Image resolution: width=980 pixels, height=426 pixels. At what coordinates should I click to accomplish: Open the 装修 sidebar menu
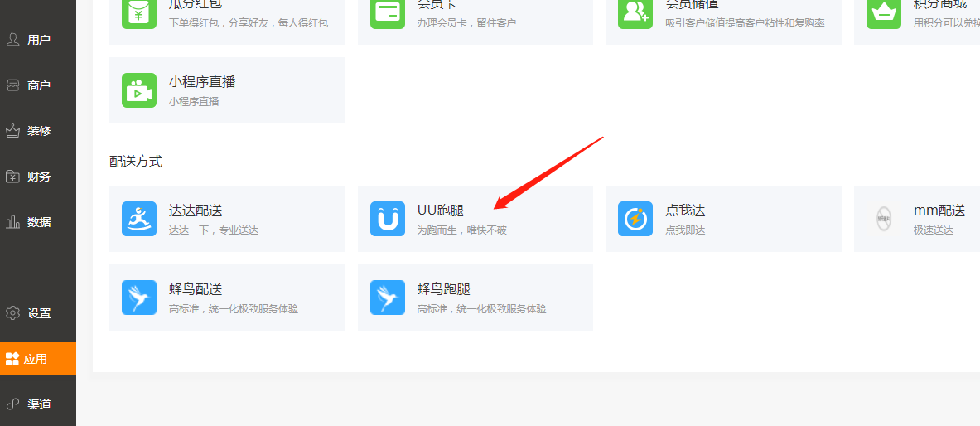[37, 132]
